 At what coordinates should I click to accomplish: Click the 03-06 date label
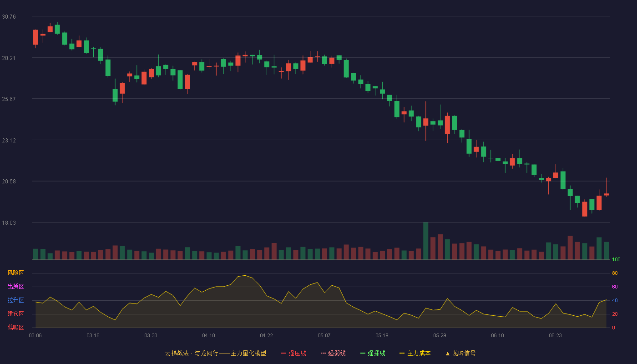point(35,335)
